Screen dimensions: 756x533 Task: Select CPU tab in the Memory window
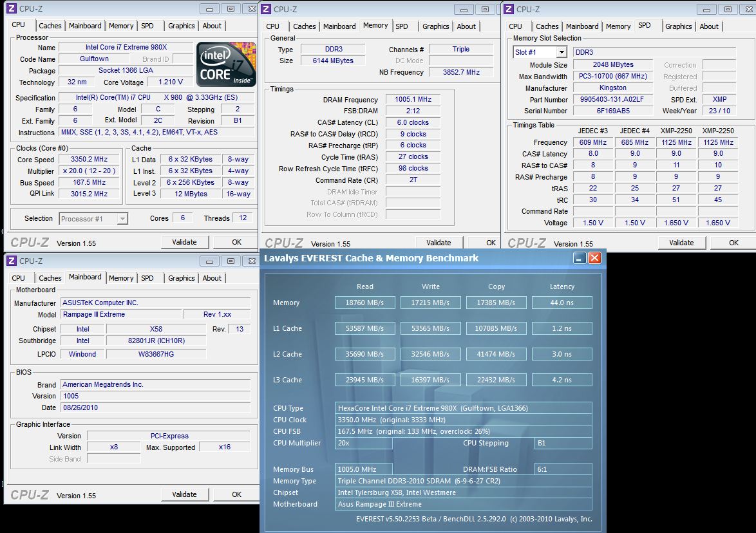tap(272, 26)
